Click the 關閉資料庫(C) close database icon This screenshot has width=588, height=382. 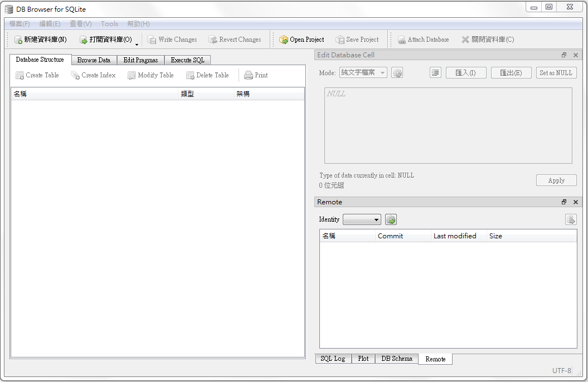point(465,39)
